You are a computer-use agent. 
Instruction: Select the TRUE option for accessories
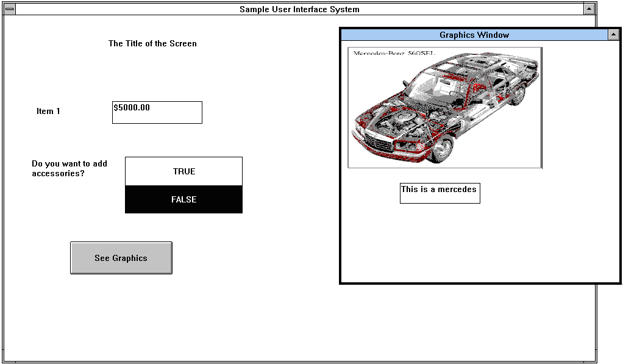(x=183, y=171)
